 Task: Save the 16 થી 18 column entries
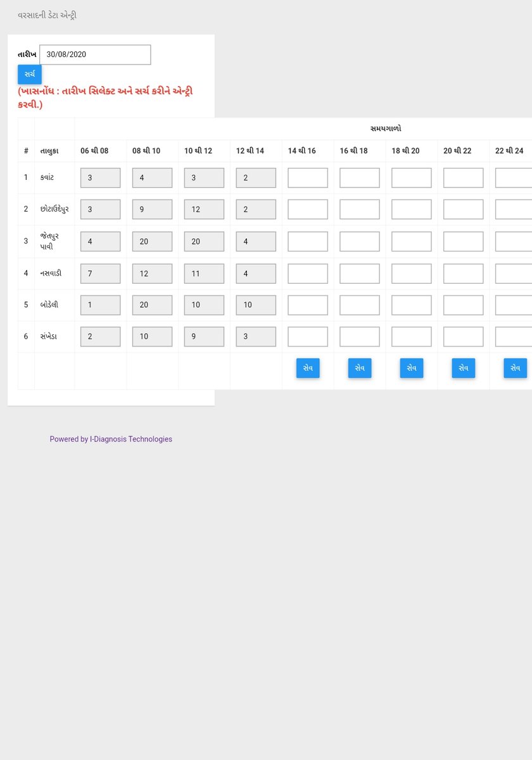pyautogui.click(x=360, y=368)
